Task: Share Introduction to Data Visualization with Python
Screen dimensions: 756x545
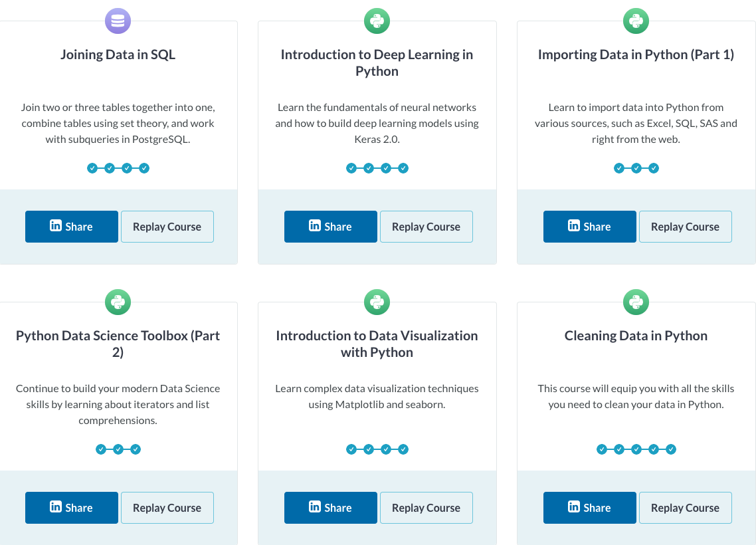Action: pos(330,507)
